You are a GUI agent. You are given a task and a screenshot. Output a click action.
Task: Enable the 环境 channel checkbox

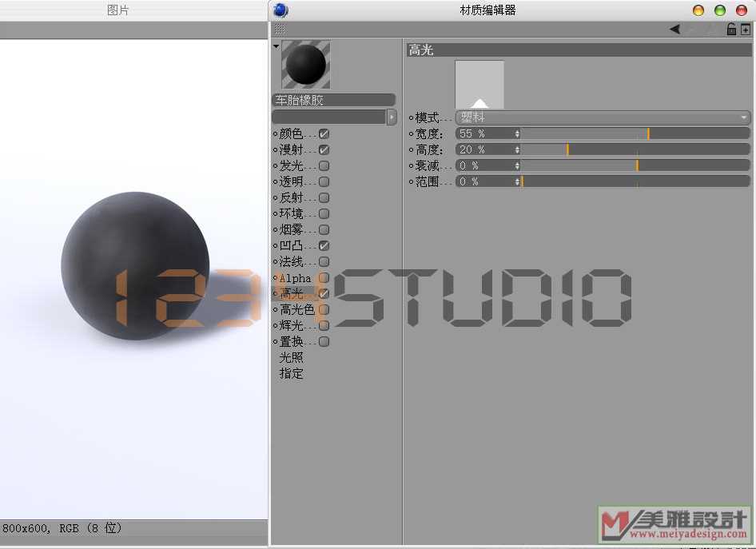tap(324, 213)
